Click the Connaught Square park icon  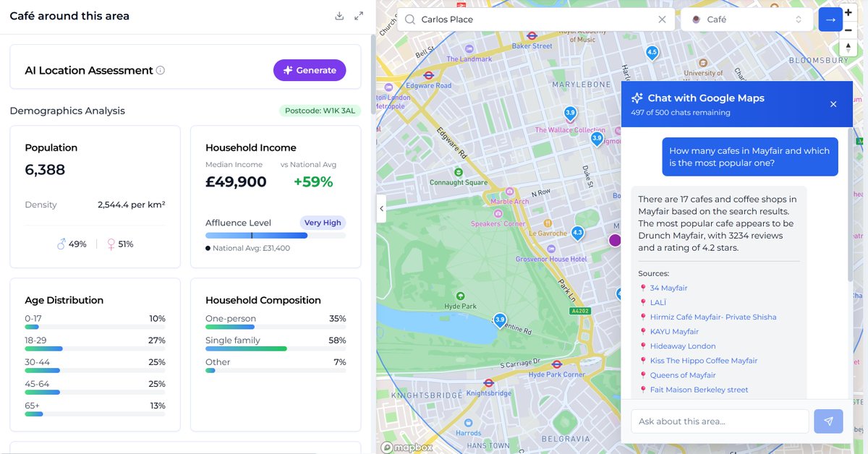pyautogui.click(x=459, y=172)
